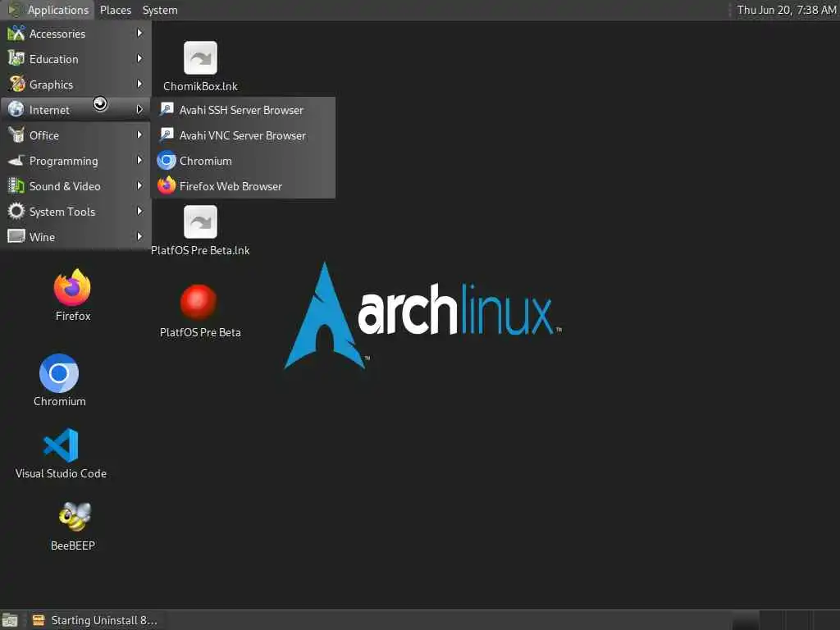Expand the Accessories submenu arrow
840x630 pixels.
pyautogui.click(x=139, y=33)
